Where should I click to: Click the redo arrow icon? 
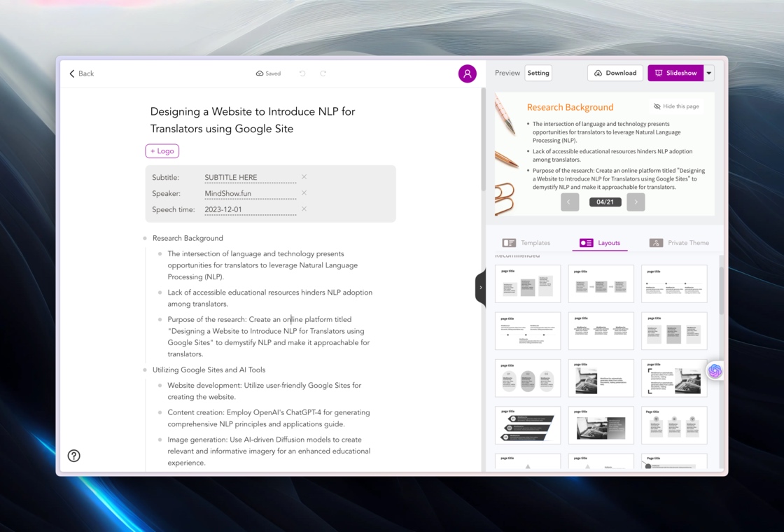click(x=323, y=73)
